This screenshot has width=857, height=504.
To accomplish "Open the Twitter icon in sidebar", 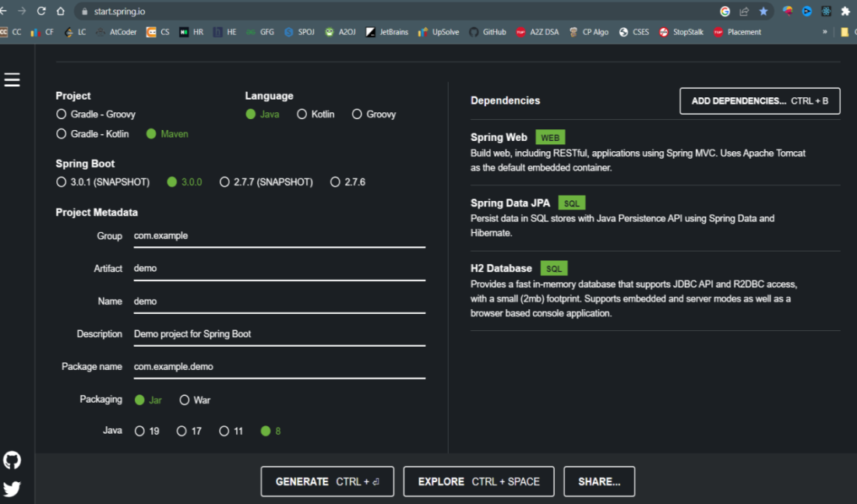I will click(x=12, y=488).
